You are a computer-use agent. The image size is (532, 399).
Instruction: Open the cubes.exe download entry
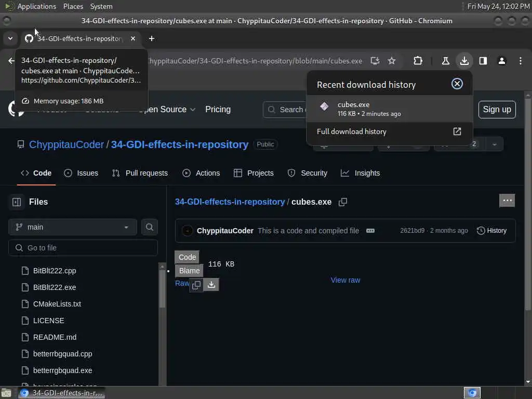389,109
